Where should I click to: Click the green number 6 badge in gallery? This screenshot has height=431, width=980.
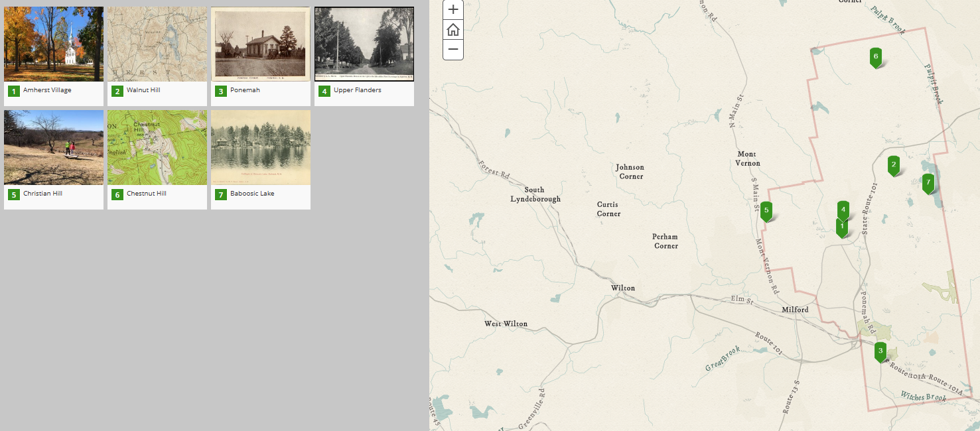point(117,194)
